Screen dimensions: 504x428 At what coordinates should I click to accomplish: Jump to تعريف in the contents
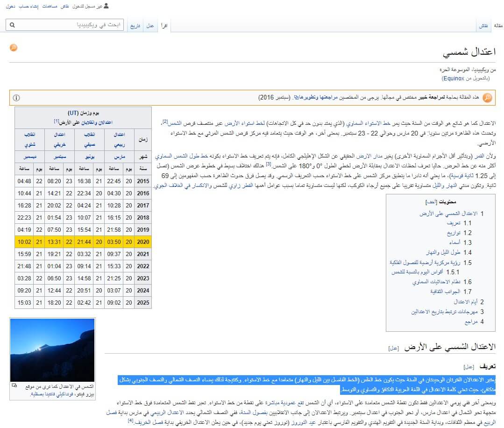click(x=453, y=223)
